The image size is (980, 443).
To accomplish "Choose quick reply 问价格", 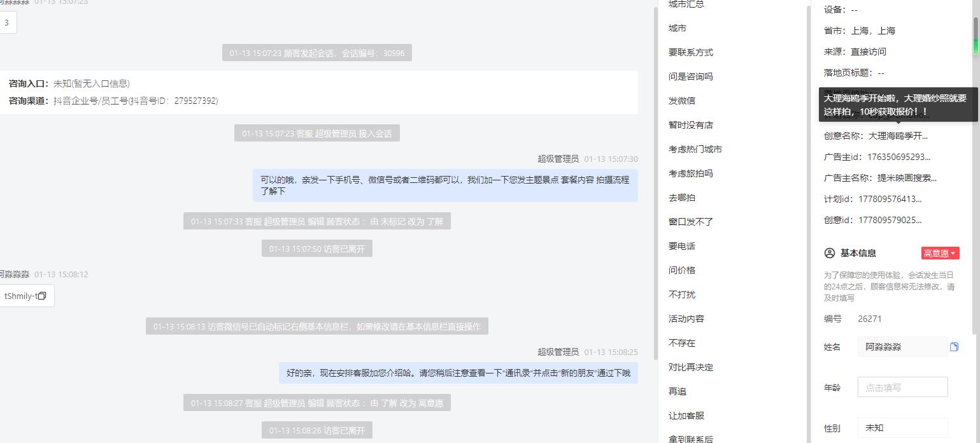I will (682, 270).
